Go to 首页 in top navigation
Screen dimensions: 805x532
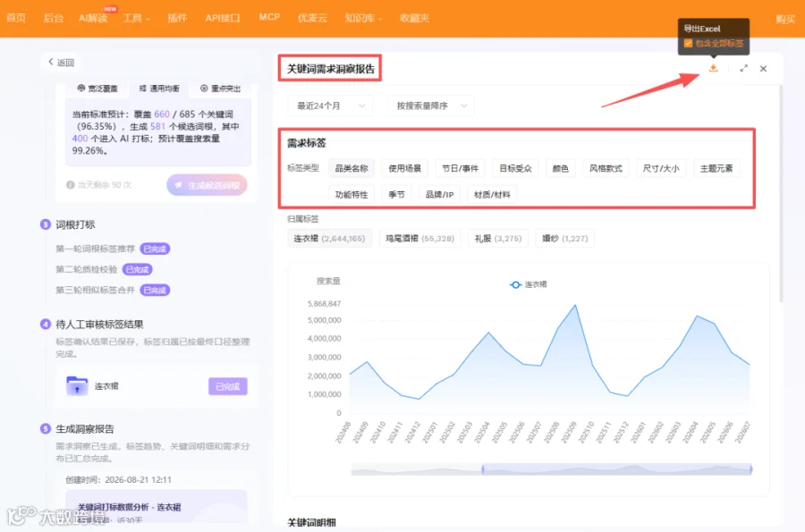(x=16, y=18)
